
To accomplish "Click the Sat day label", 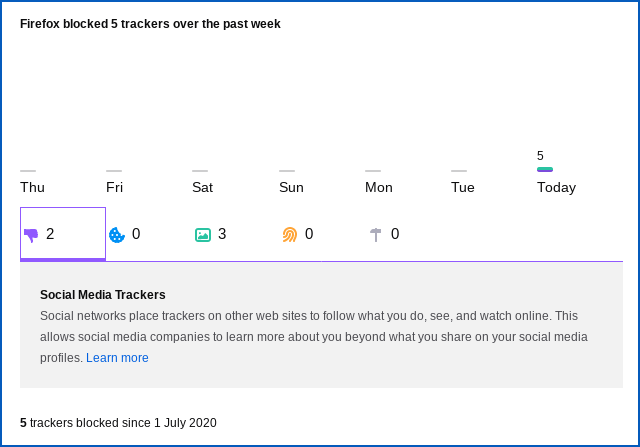I will [202, 187].
